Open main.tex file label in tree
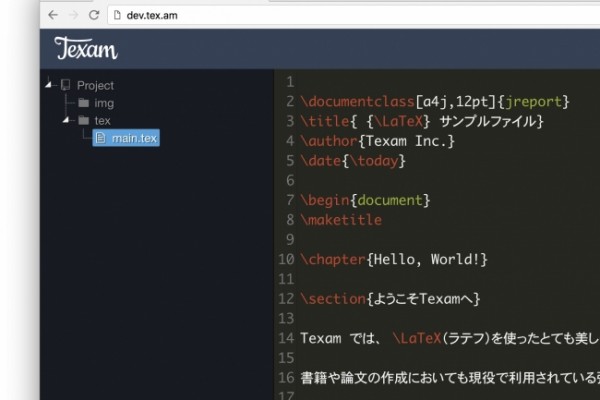600x400 pixels. point(134,138)
